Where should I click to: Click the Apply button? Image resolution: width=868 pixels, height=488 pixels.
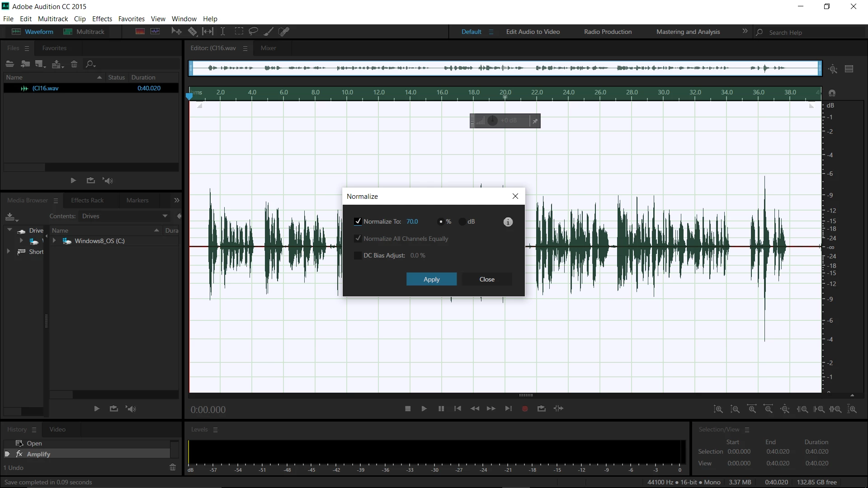(431, 279)
